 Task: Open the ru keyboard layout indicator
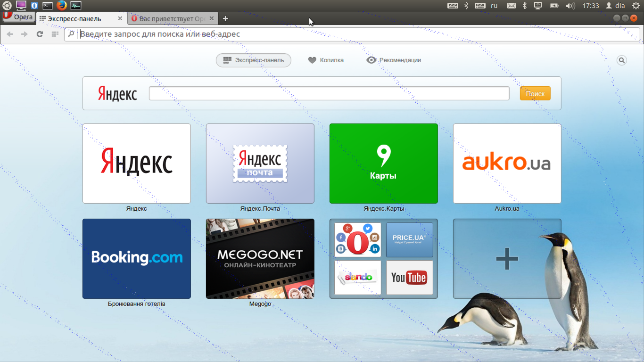pos(494,6)
